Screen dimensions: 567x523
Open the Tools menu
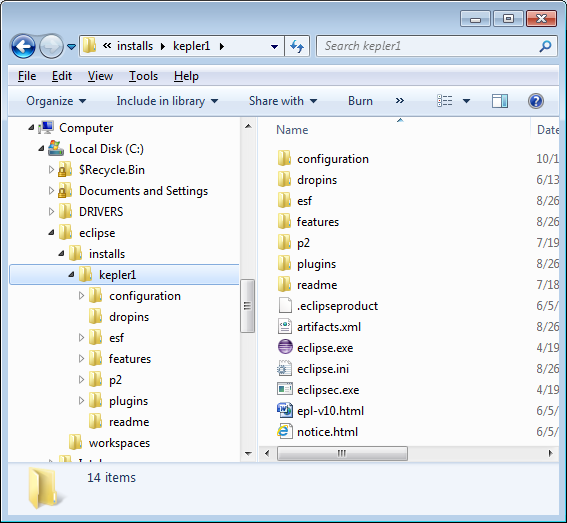tap(144, 76)
